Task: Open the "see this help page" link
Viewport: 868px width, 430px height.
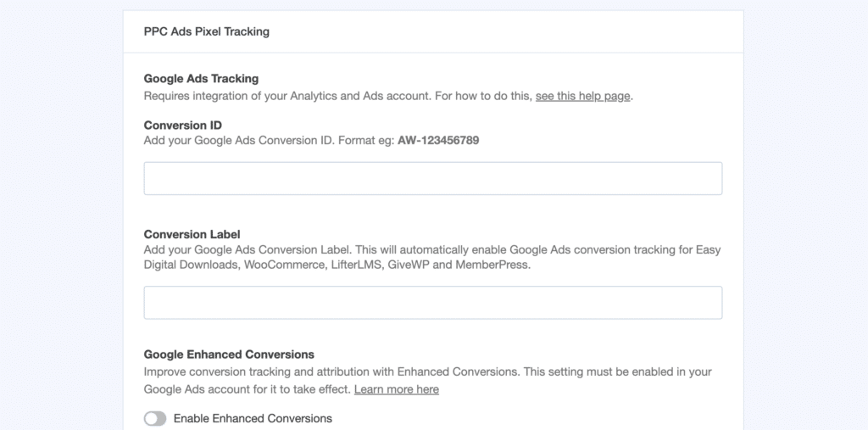Action: (x=582, y=96)
